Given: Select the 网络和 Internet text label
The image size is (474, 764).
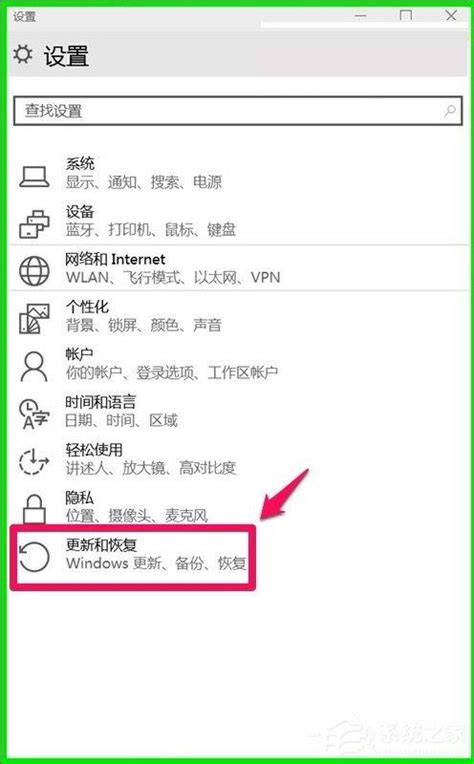Looking at the screenshot, I should point(115,259).
